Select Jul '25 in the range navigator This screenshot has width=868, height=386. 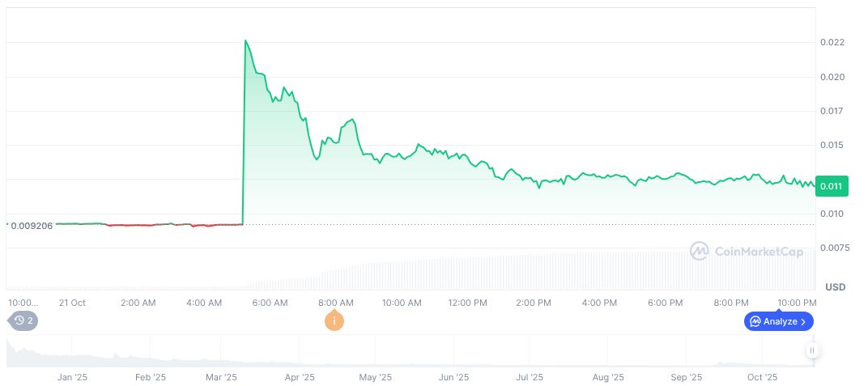[x=529, y=377]
